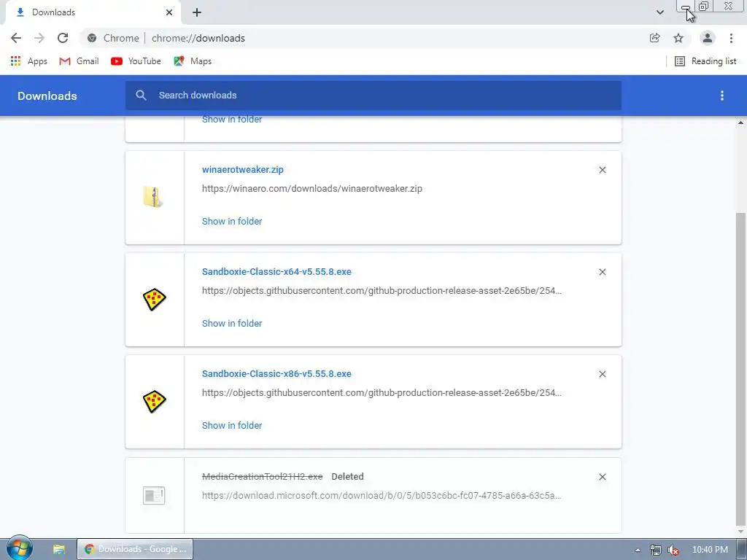Show Sandboxie x64 installer in folder
The width and height of the screenshot is (747, 560).
[232, 323]
